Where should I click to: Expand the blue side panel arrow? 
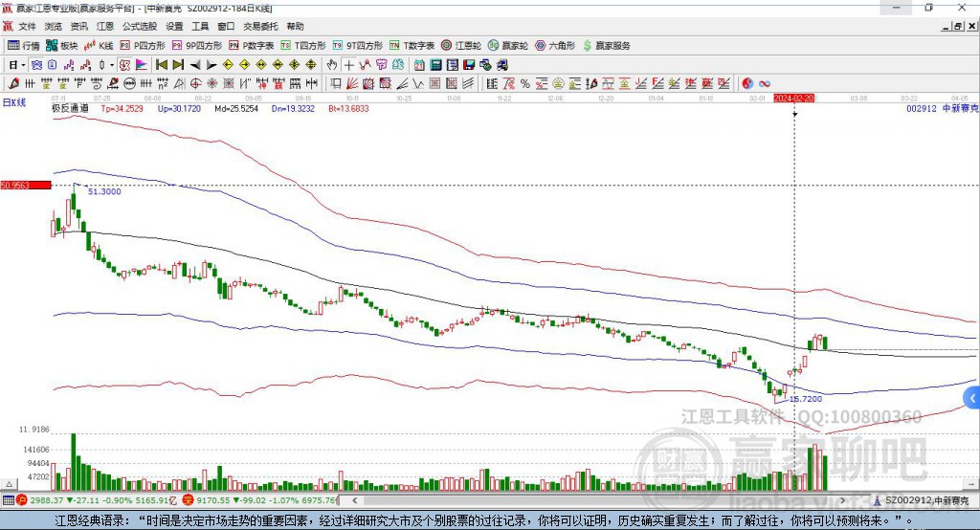[x=972, y=398]
